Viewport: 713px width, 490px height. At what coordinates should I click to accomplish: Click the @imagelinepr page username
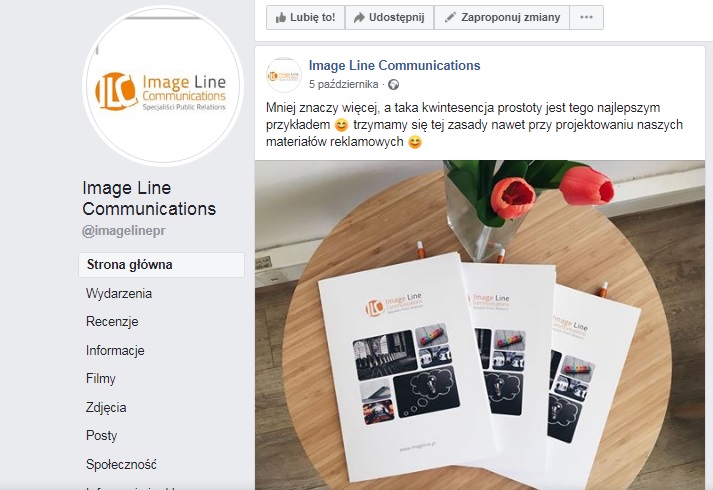coord(124,231)
